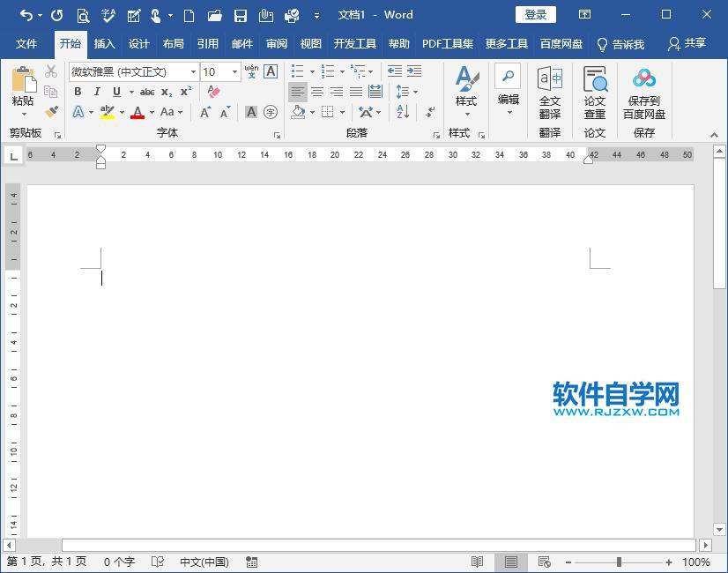Apply the strikethrough formatting icon
This screenshot has width=728, height=573.
point(147,92)
